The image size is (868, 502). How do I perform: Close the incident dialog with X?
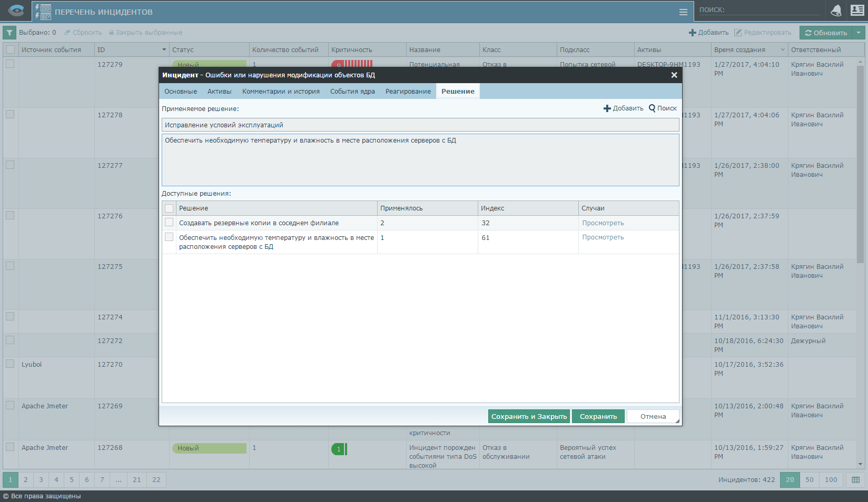point(674,75)
